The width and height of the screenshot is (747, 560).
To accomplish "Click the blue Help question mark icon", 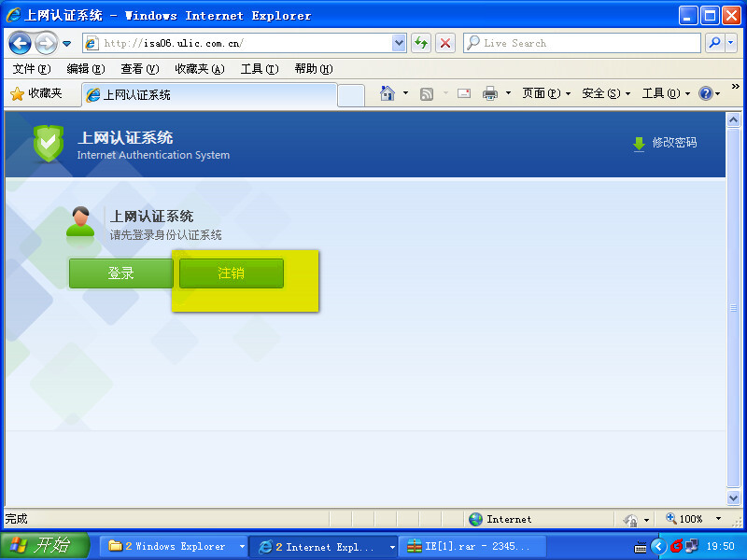I will click(x=706, y=93).
